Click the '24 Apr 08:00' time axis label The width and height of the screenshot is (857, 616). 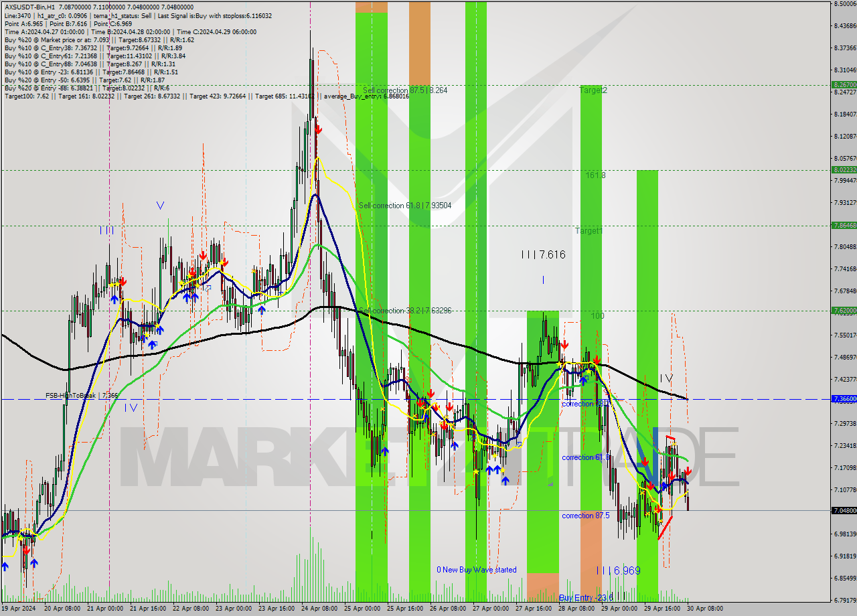tap(319, 609)
